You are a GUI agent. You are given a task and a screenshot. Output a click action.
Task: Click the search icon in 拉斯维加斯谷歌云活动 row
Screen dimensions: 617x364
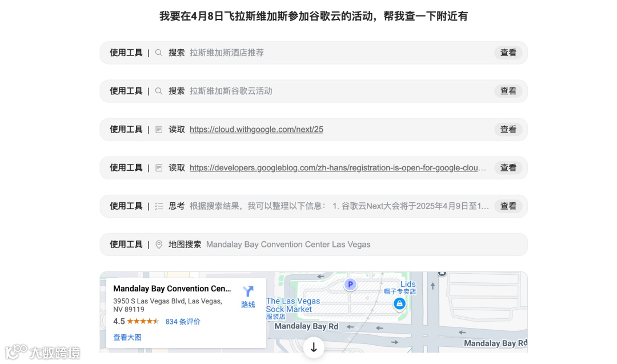pos(159,91)
